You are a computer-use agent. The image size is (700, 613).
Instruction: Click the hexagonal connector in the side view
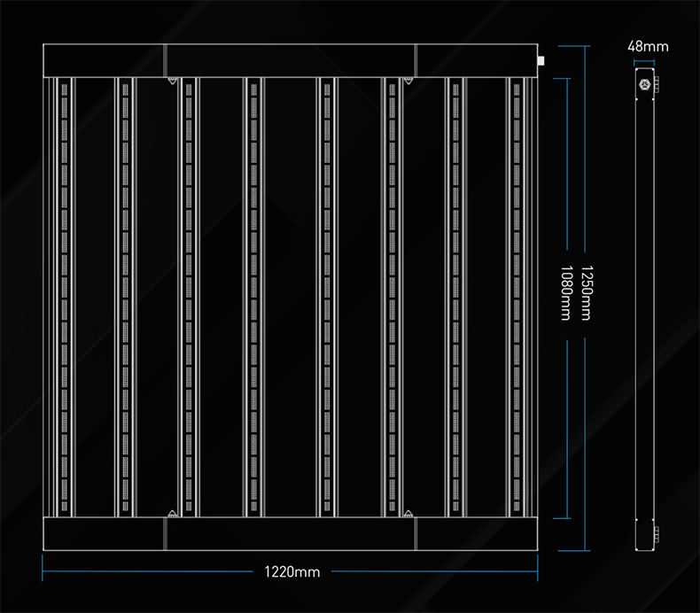point(644,85)
